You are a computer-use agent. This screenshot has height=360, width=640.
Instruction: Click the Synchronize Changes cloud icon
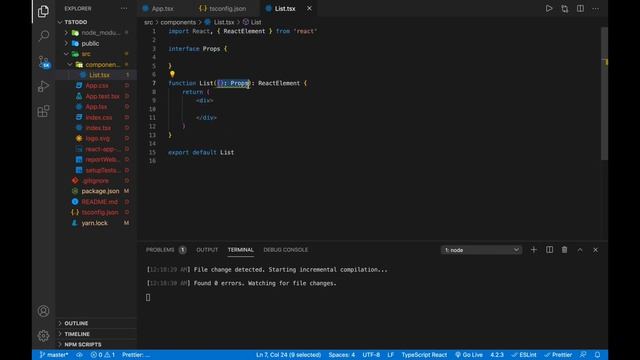click(79, 355)
